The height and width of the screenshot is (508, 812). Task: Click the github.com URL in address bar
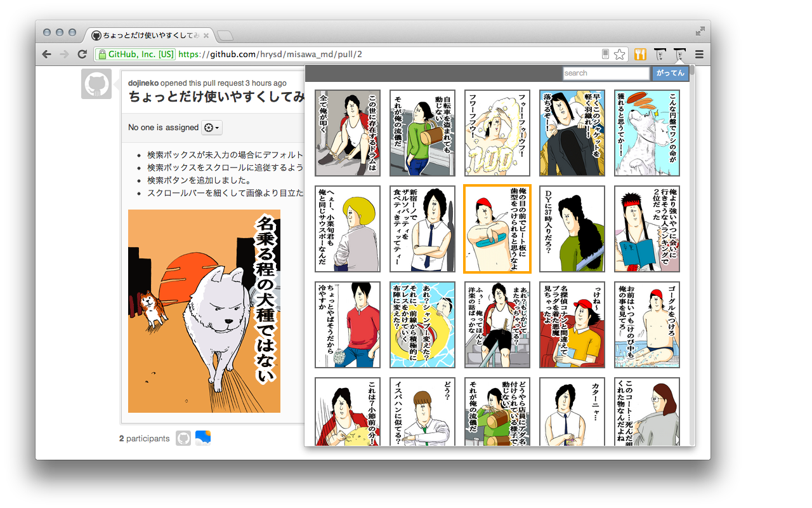270,55
